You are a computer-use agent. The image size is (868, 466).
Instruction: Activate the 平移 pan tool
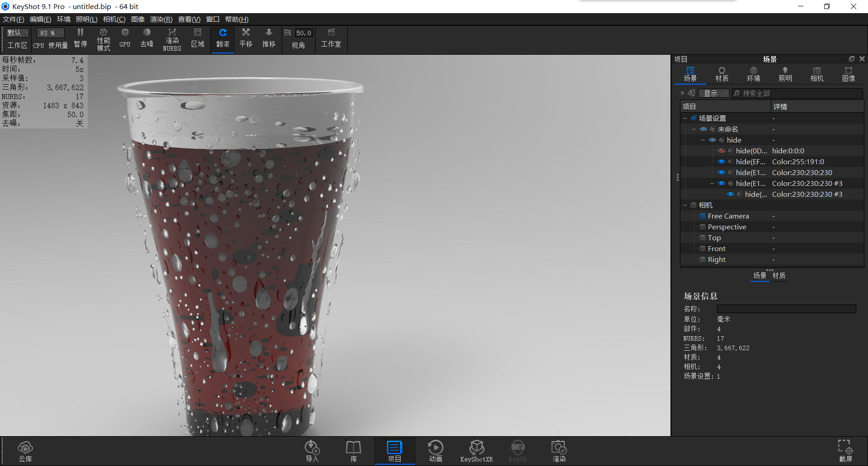click(x=245, y=39)
